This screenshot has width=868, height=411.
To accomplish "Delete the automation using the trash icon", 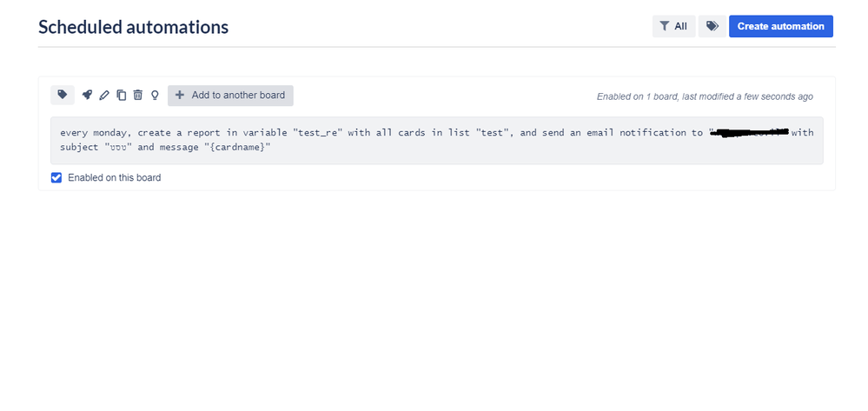I will pos(138,96).
